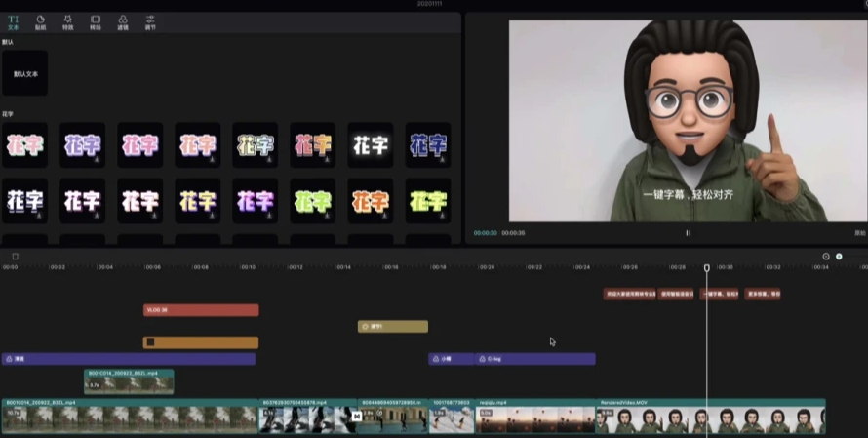Select the RenderedVideo.MOV clip in the timeline
868x438 pixels.
(x=710, y=417)
